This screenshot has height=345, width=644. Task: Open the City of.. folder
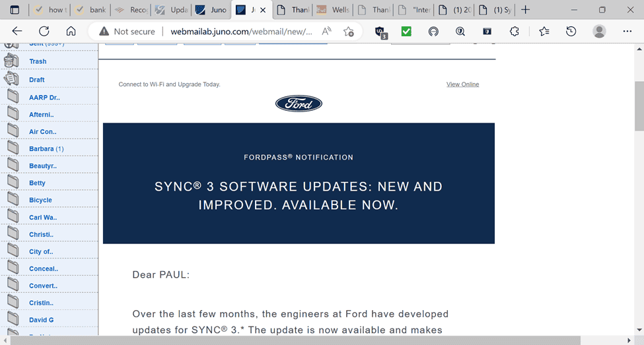click(x=41, y=252)
